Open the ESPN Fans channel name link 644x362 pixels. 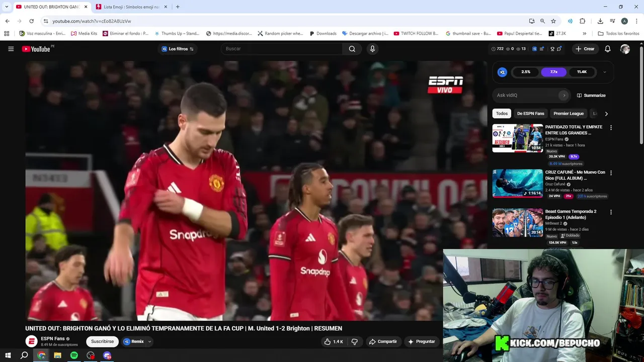[x=53, y=338]
